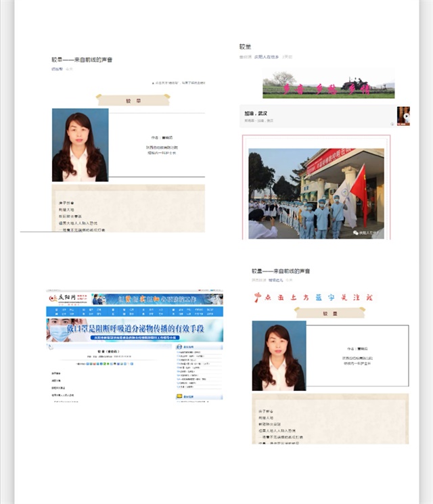Play the 加油，武汉 audio thumbnail
433x504 pixels.
coord(404,115)
